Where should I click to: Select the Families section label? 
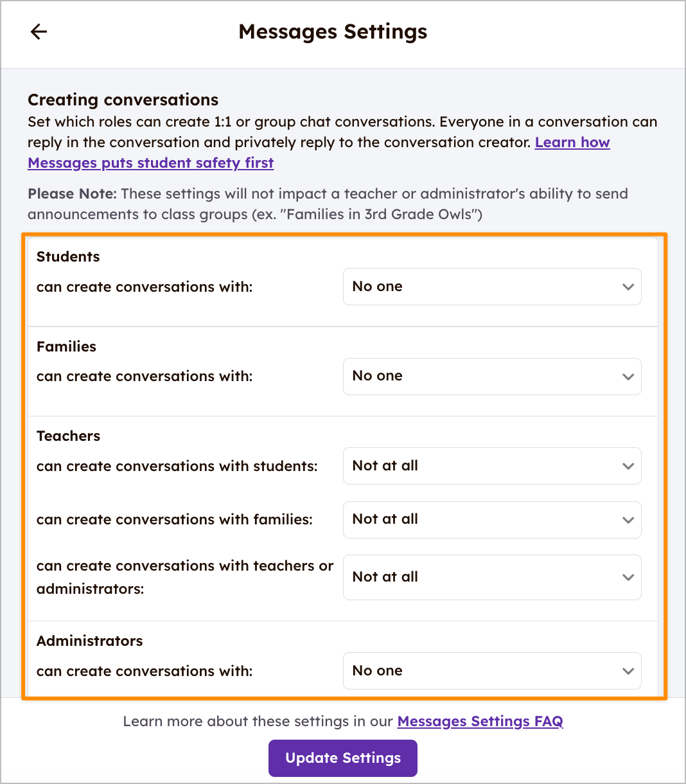[x=66, y=346]
